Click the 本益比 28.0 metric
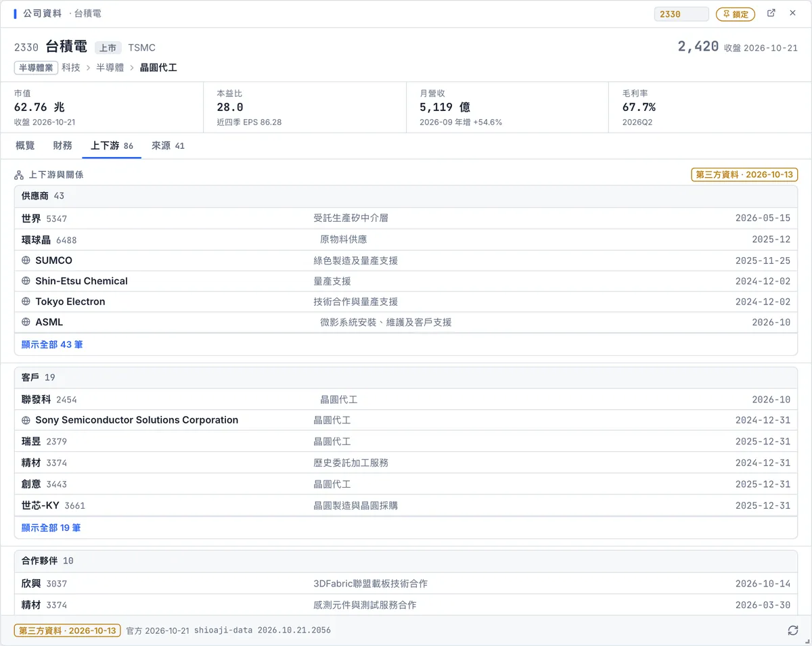Image resolution: width=812 pixels, height=646 pixels. point(304,108)
